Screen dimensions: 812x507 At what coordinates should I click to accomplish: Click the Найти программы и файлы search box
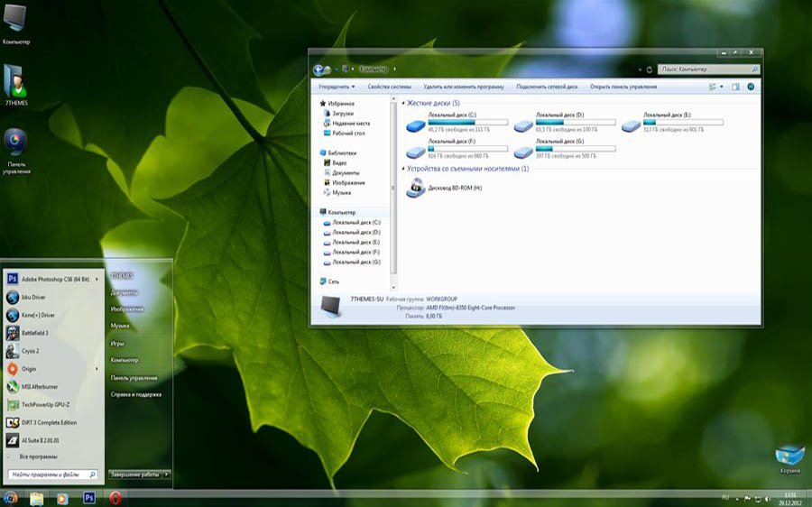point(52,474)
